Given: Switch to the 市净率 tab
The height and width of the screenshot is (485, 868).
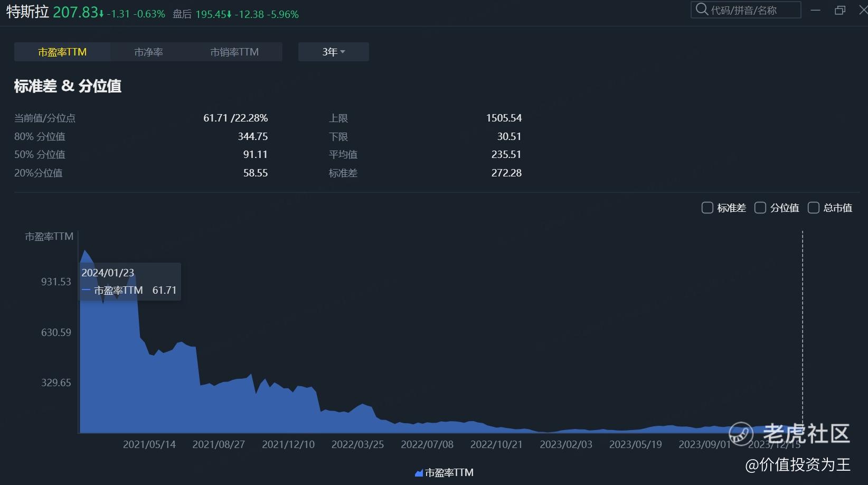Looking at the screenshot, I should click(x=148, y=52).
